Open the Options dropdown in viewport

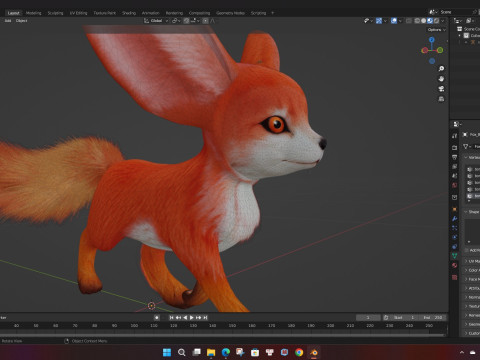437,30
